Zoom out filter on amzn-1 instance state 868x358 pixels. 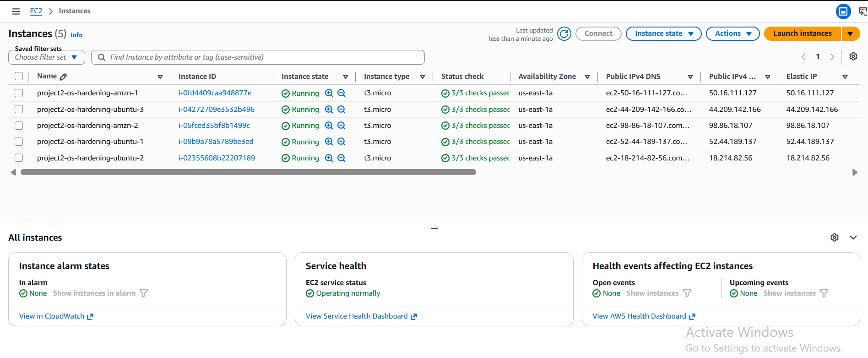342,93
